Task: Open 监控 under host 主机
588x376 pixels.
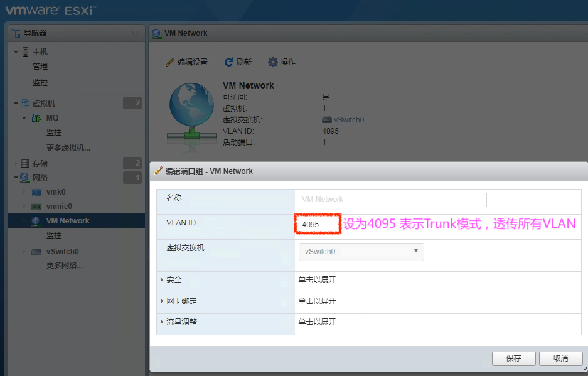Action: pos(40,83)
